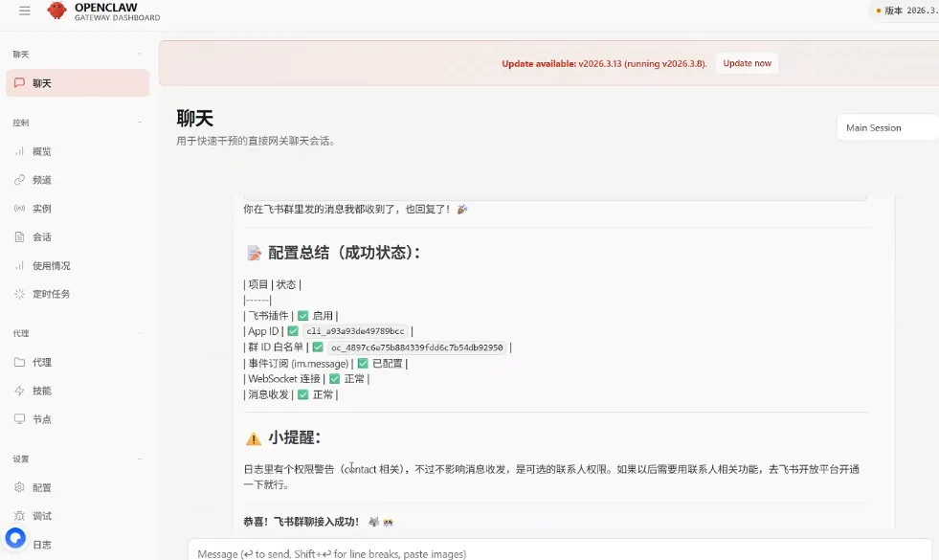Focus the Message input field
The height and width of the screenshot is (560, 939).
[560, 552]
